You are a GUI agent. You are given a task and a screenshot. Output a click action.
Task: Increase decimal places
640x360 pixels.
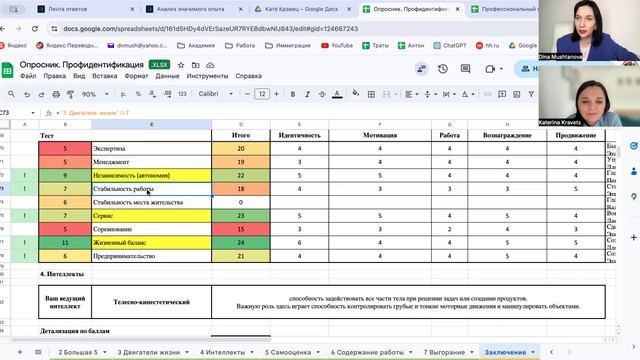(x=167, y=94)
